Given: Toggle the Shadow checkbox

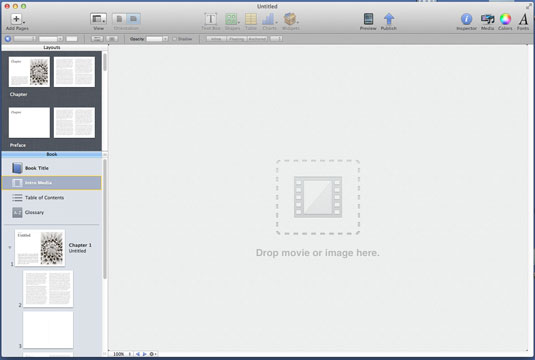Looking at the screenshot, I should 174,39.
